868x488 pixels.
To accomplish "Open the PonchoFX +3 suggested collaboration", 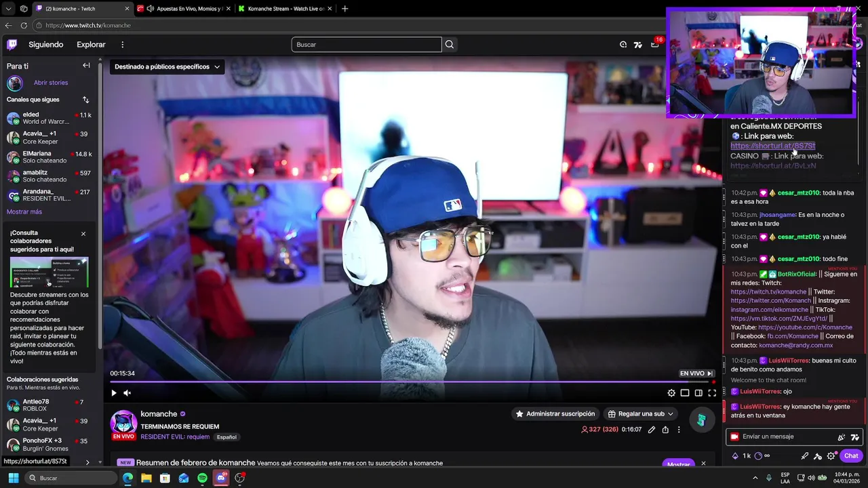I will pos(50,445).
